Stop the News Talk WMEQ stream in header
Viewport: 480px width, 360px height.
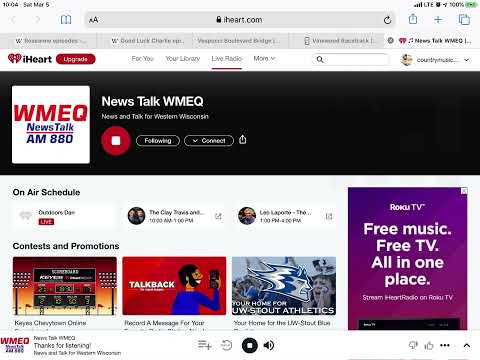116,141
